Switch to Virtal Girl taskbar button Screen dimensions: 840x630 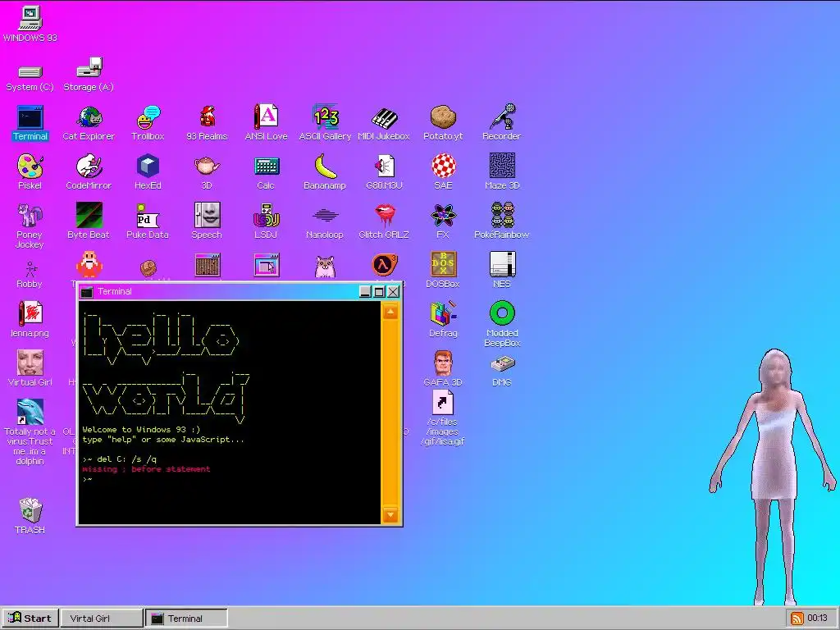click(102, 619)
